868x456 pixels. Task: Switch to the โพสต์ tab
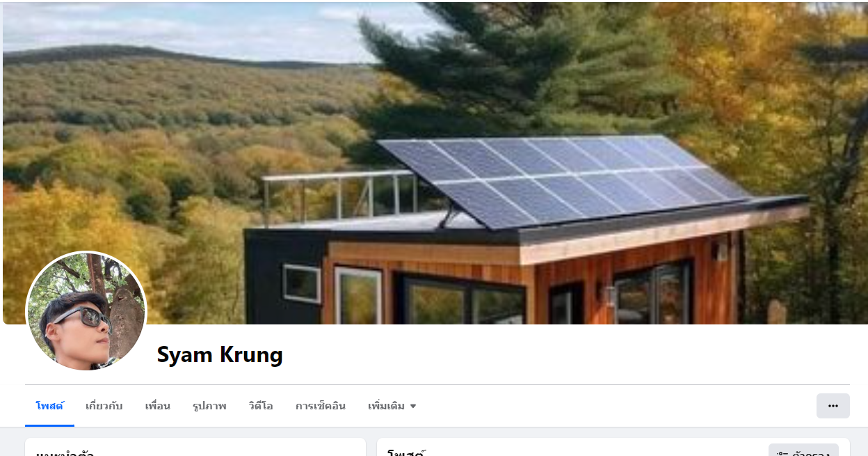click(x=49, y=406)
